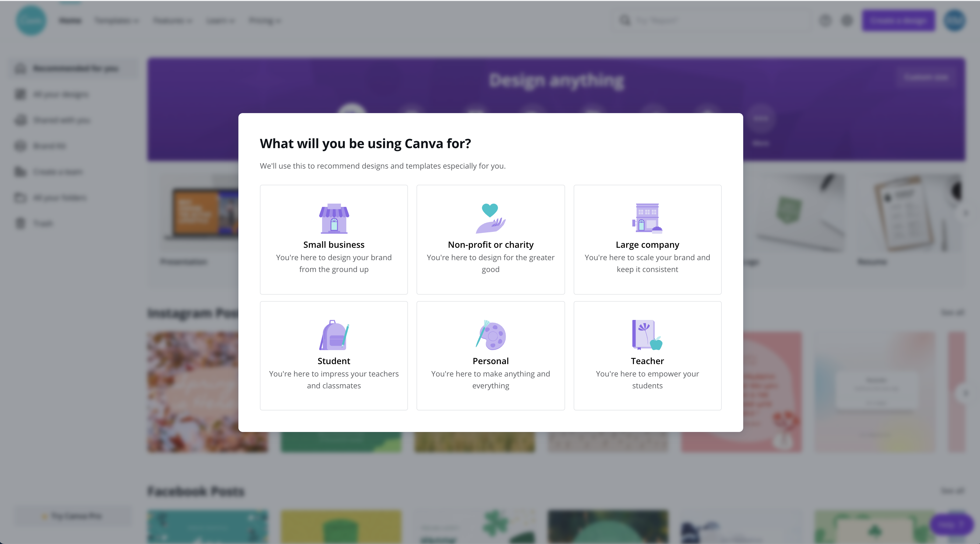Open All your folders in the sidebar
Image resolution: width=980 pixels, height=544 pixels.
point(73,198)
